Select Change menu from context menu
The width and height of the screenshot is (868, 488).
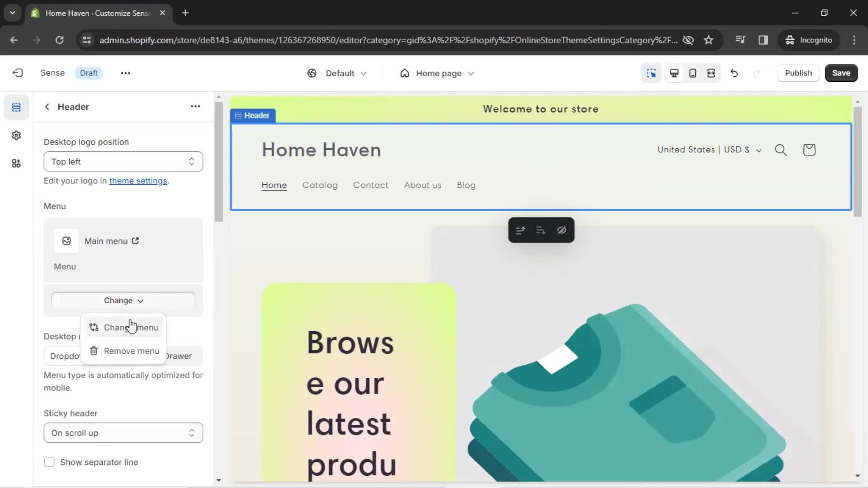123,327
